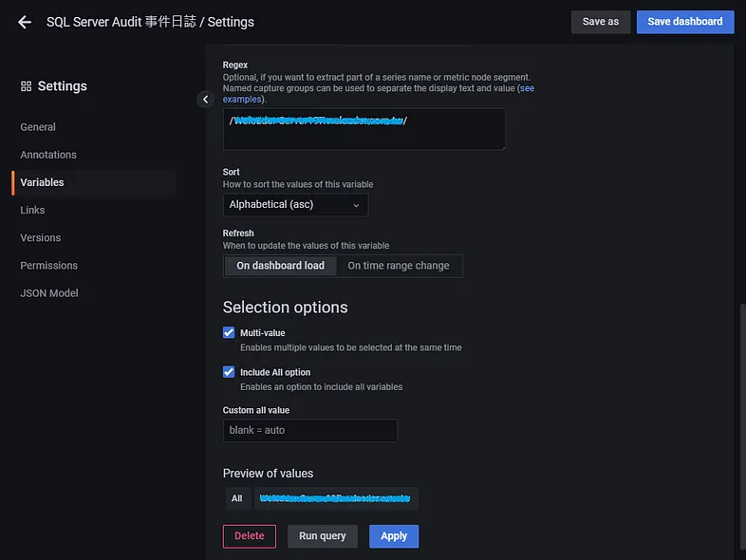The width and height of the screenshot is (746, 560).
Task: Open the Sort dropdown
Action: (x=295, y=205)
